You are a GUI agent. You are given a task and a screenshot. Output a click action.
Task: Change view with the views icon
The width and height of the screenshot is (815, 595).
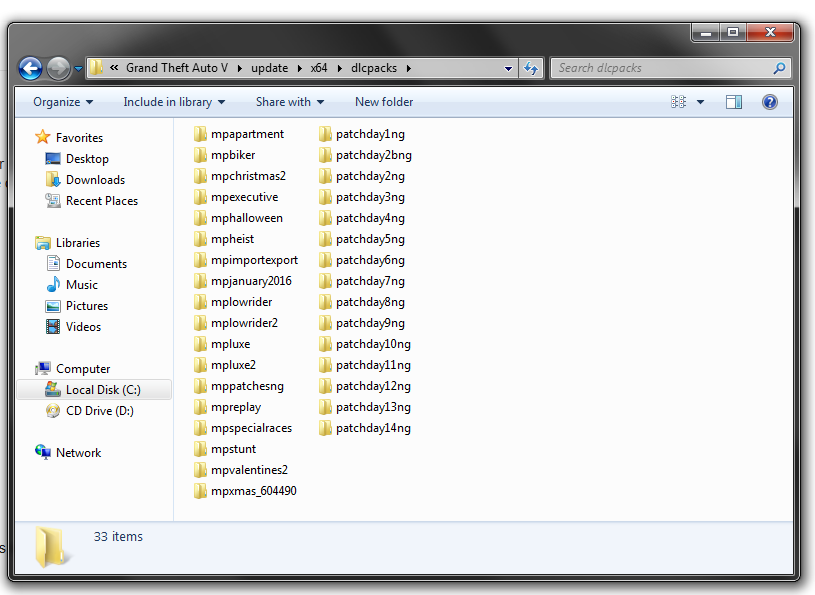tap(678, 102)
